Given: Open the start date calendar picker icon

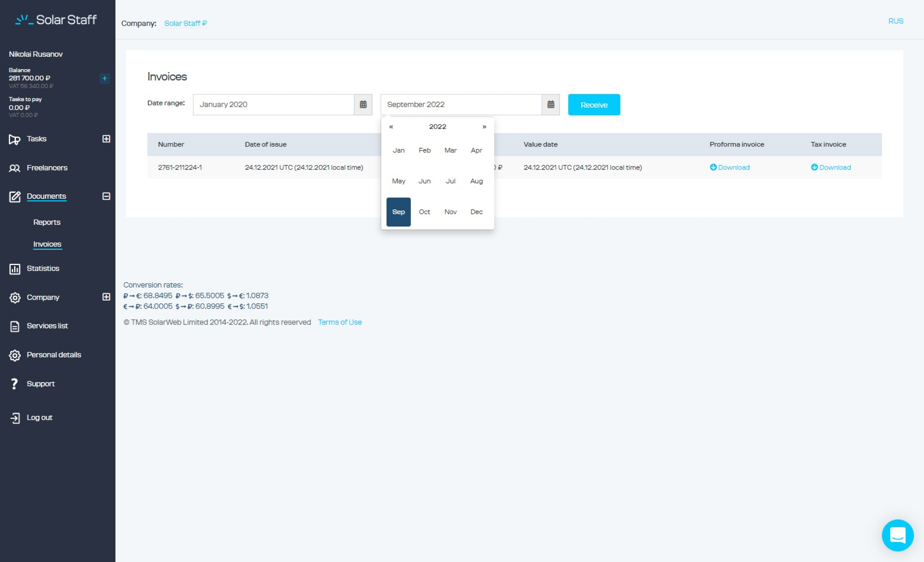Looking at the screenshot, I should [x=363, y=104].
